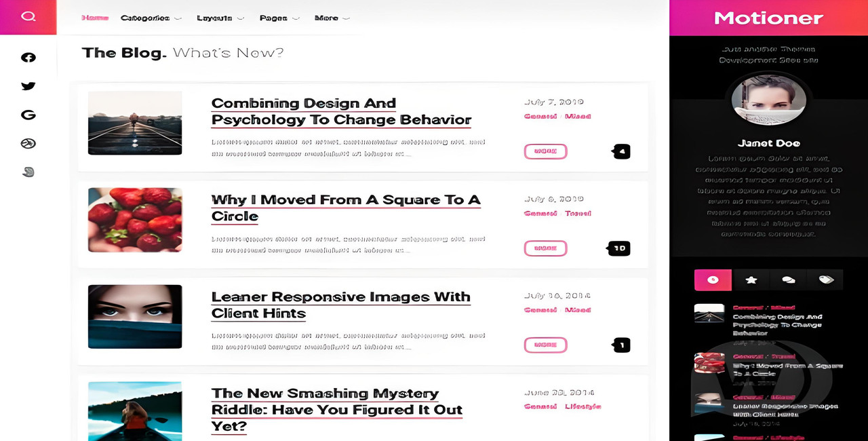The height and width of the screenshot is (441, 868).
Task: Open Travel category link
Action: [578, 213]
